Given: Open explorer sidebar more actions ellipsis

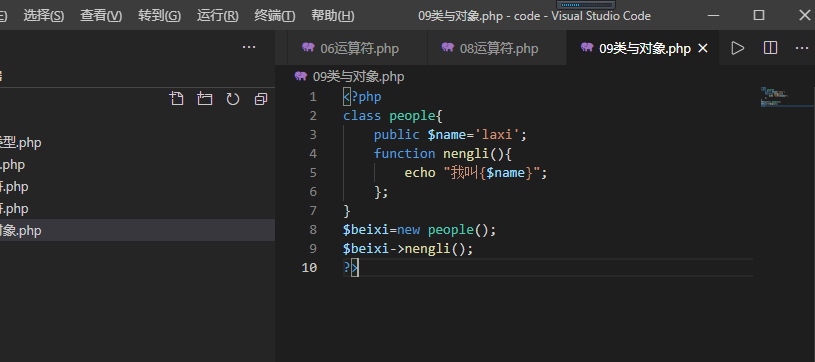Looking at the screenshot, I should click(249, 47).
